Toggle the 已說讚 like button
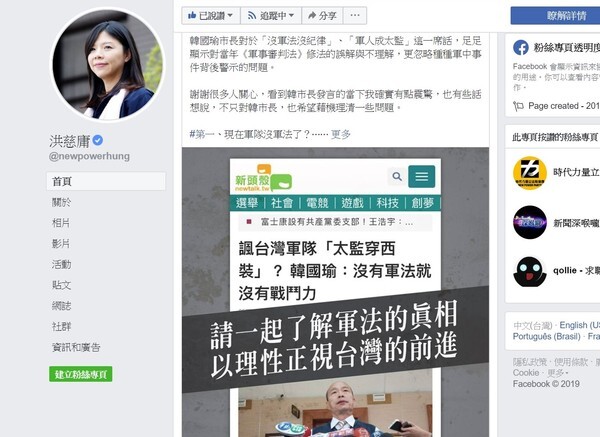The image size is (600, 437). (x=210, y=16)
